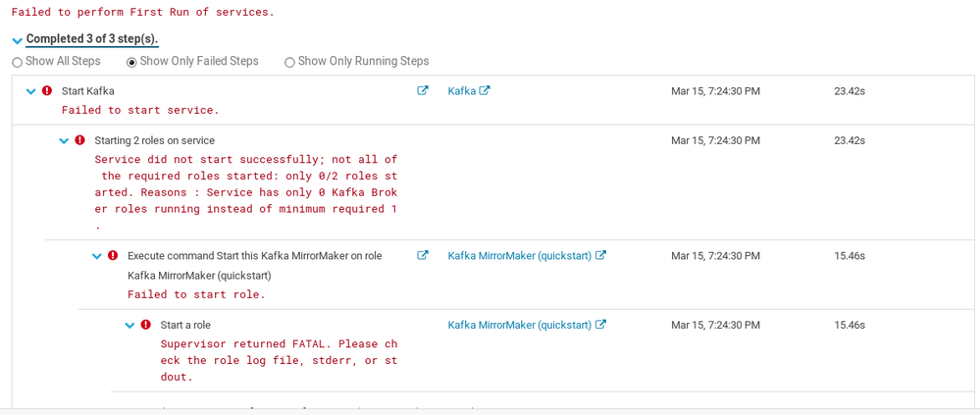Click error icon beside Execute command Start step
980x415 pixels.
[113, 256]
